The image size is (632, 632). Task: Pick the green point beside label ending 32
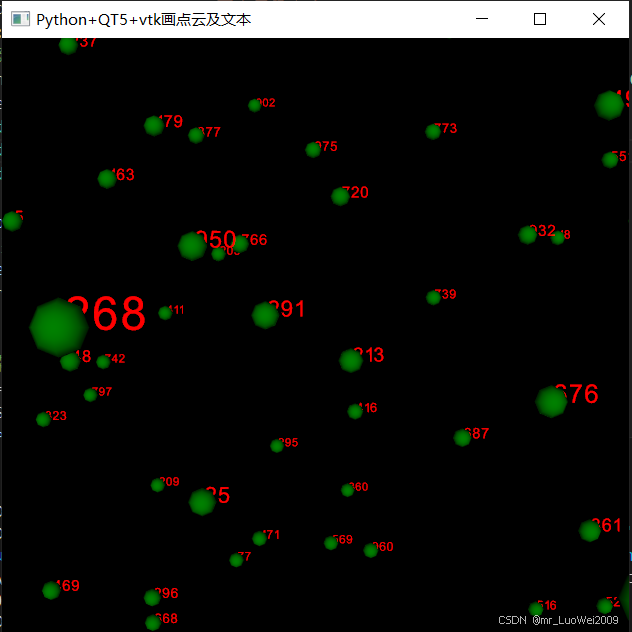click(x=528, y=235)
